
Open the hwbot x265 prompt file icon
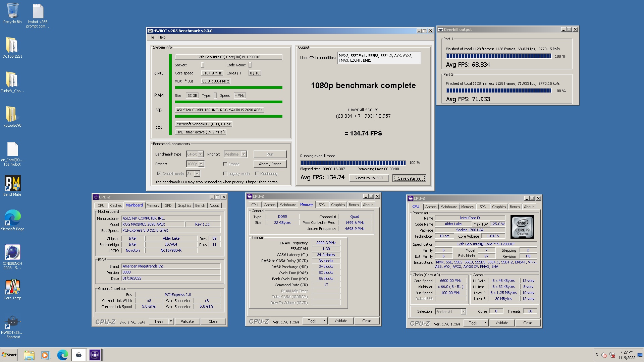point(38,15)
